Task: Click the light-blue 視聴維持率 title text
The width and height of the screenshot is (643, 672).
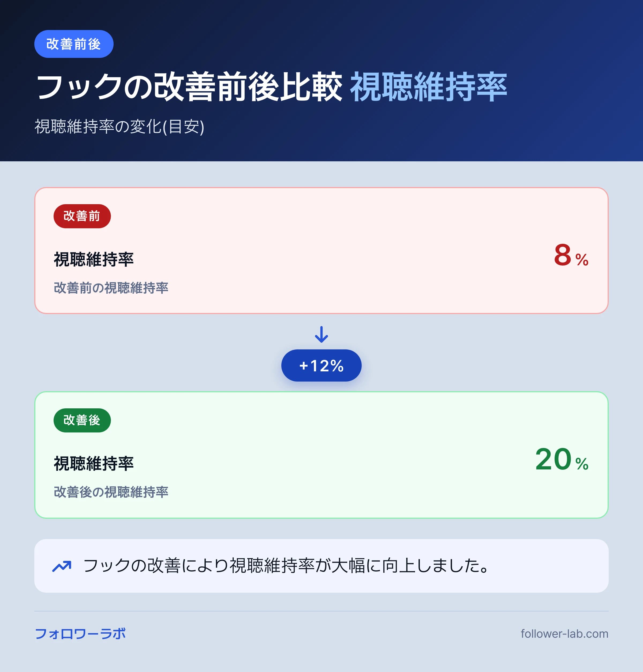Action: point(428,87)
